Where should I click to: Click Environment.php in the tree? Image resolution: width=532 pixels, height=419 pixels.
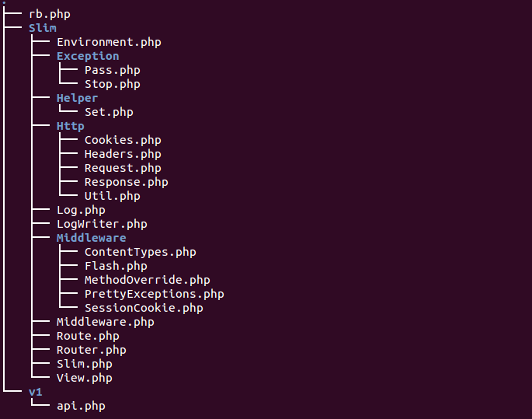click(109, 42)
